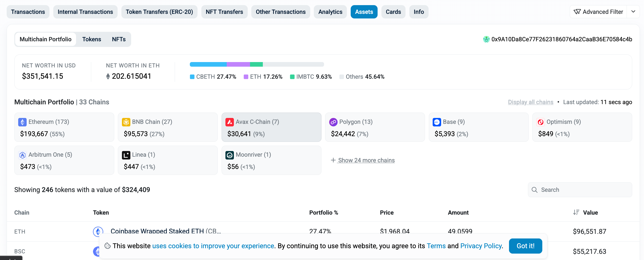Click the Coinbase Wrapped Staked ETH token icon
This screenshot has width=644, height=260.
click(x=98, y=231)
